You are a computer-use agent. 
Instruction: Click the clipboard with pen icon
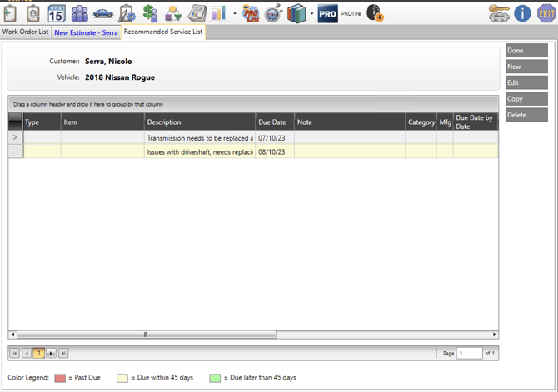[127, 14]
